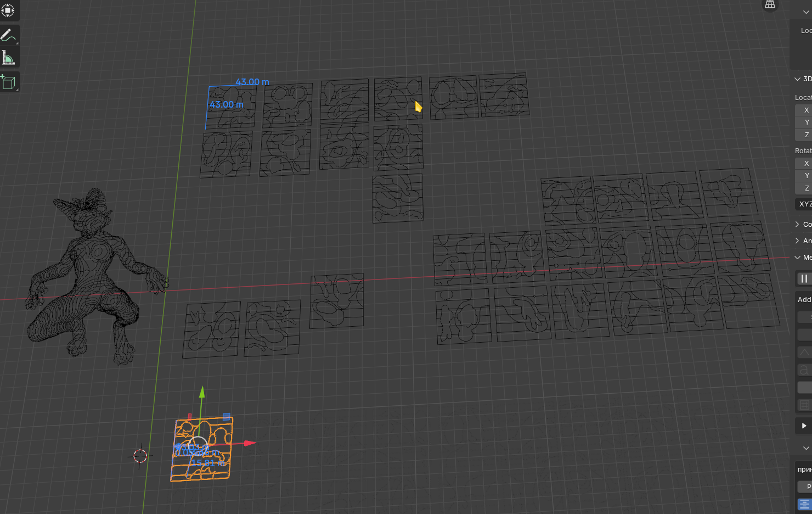
Task: Select the X field under 'Rotat'
Action: tap(804, 163)
